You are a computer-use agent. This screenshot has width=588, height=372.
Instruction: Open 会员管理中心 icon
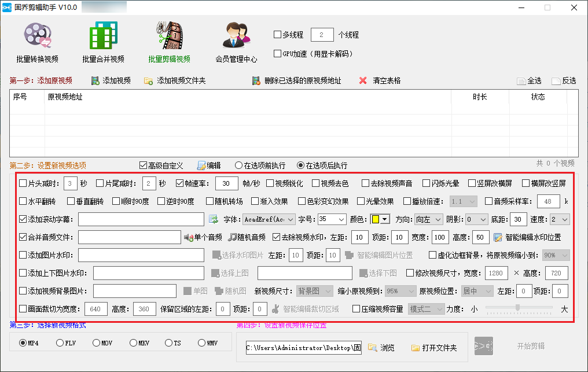(x=236, y=36)
